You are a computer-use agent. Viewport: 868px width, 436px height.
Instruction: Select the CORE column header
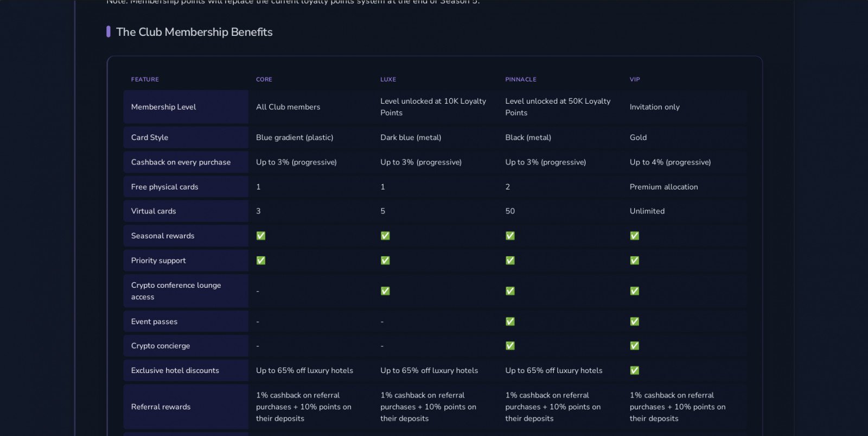[x=264, y=79]
